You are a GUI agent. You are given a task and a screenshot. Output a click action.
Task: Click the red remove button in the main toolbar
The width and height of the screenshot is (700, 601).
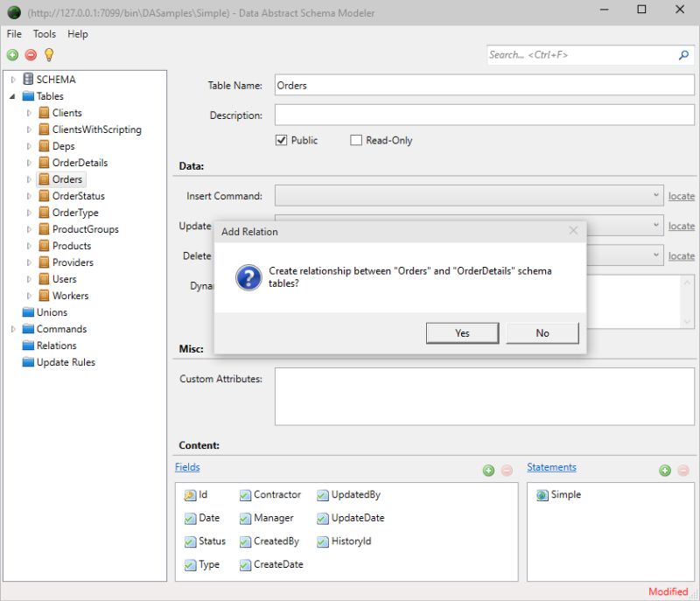pos(31,54)
